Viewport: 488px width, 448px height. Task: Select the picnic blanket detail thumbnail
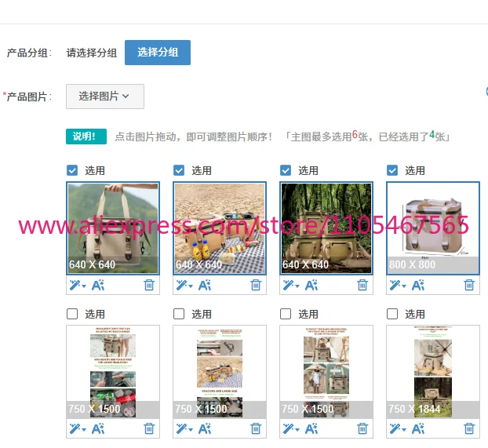pyautogui.click(x=220, y=372)
